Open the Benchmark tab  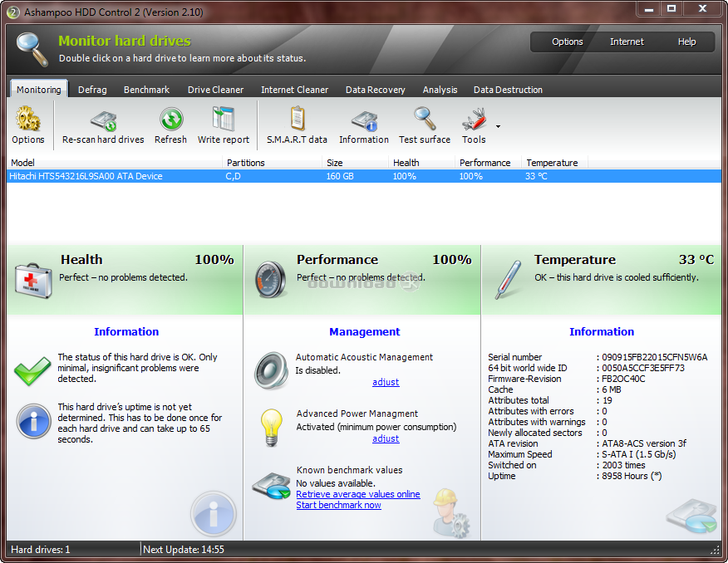coord(147,90)
